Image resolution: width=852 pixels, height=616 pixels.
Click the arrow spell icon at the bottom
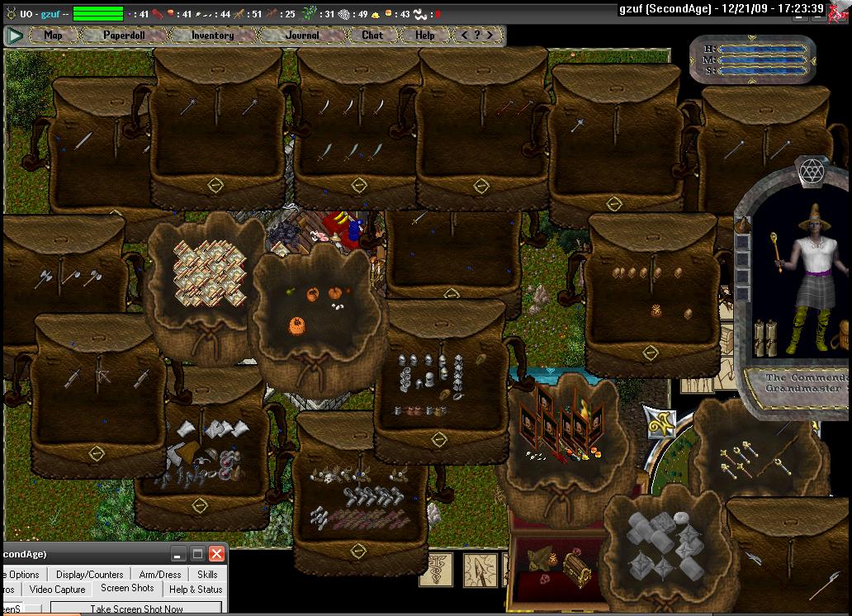coord(480,570)
